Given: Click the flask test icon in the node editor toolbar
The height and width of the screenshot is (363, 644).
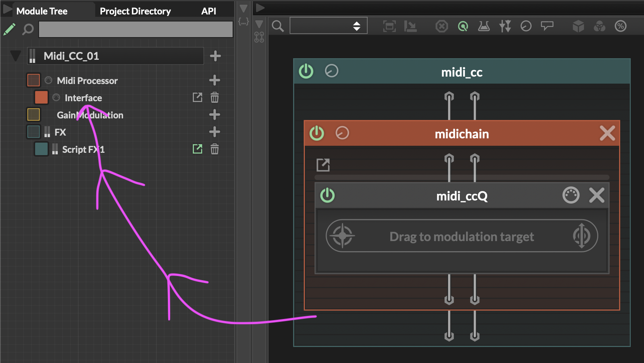Looking at the screenshot, I should click(484, 26).
